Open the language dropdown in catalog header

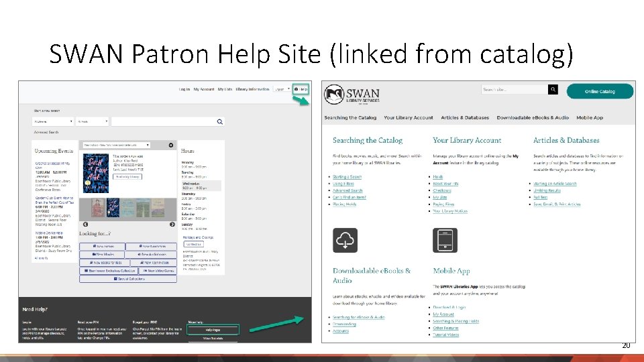[282, 89]
